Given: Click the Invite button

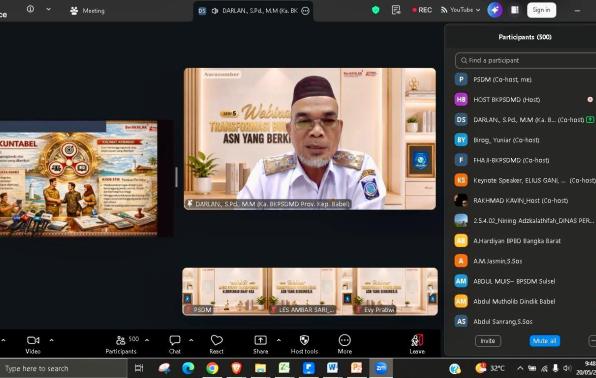Looking at the screenshot, I should click(x=488, y=341).
